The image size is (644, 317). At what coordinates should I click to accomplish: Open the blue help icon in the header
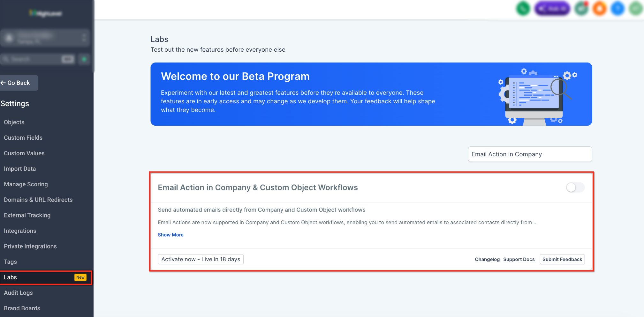point(617,9)
